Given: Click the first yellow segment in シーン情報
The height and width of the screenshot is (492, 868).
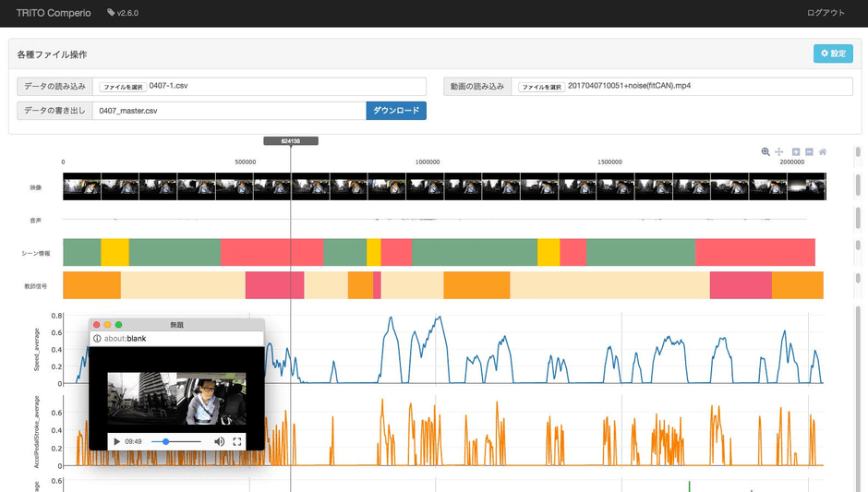Looking at the screenshot, I should click(115, 252).
